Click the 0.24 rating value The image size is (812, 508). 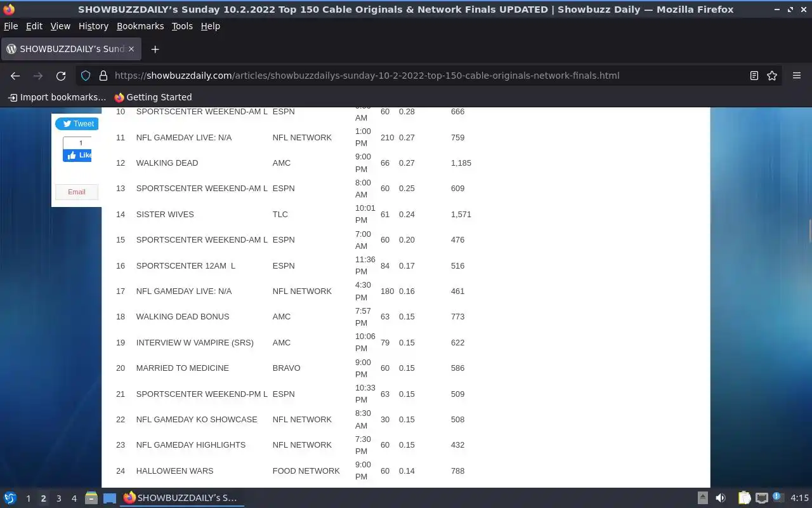(407, 215)
